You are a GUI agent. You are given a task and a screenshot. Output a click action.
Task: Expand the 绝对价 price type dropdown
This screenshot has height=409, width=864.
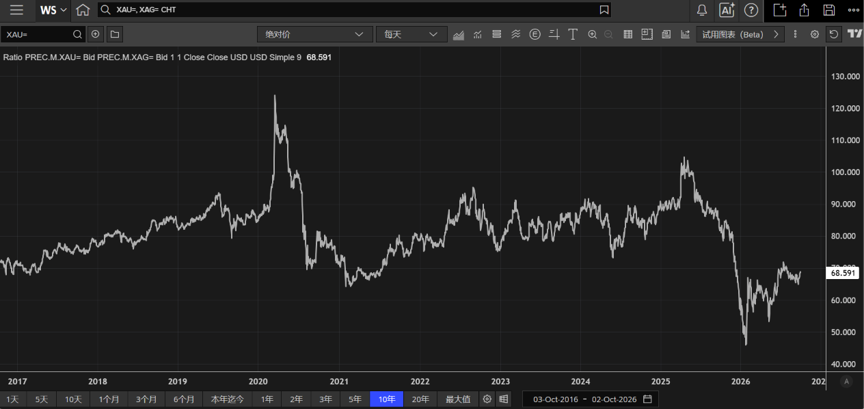click(x=314, y=34)
